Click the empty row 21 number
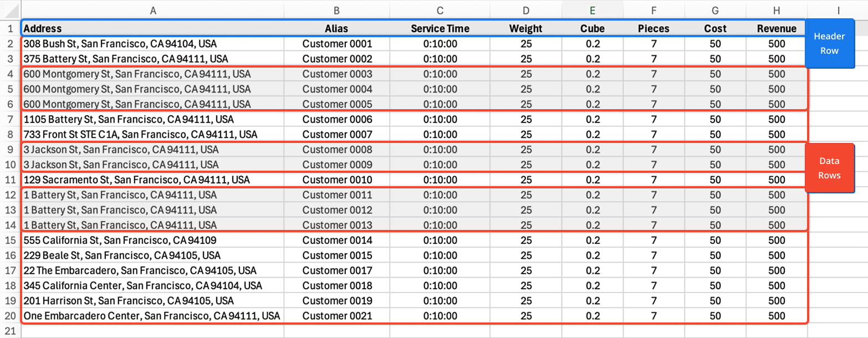The height and width of the screenshot is (338, 868). [x=11, y=331]
